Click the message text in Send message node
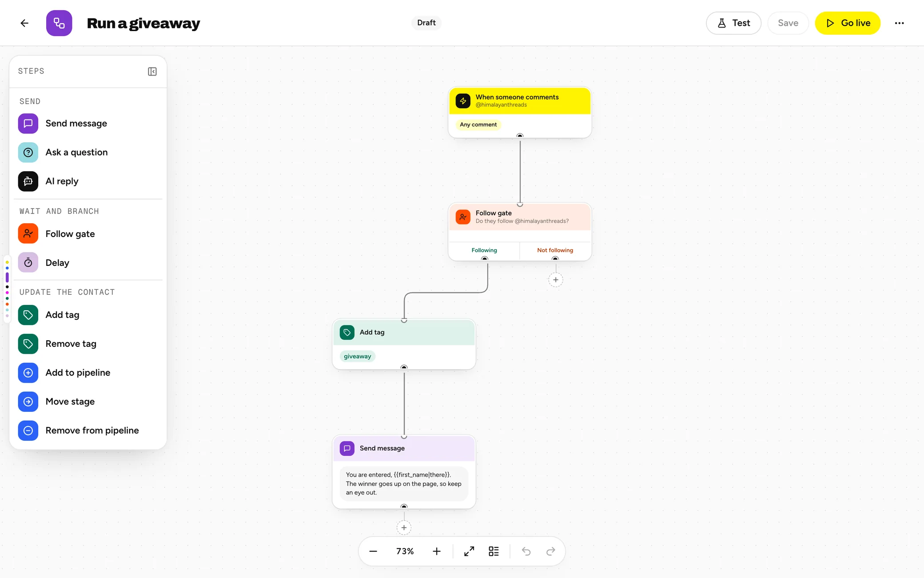This screenshot has width=924, height=578. [404, 484]
